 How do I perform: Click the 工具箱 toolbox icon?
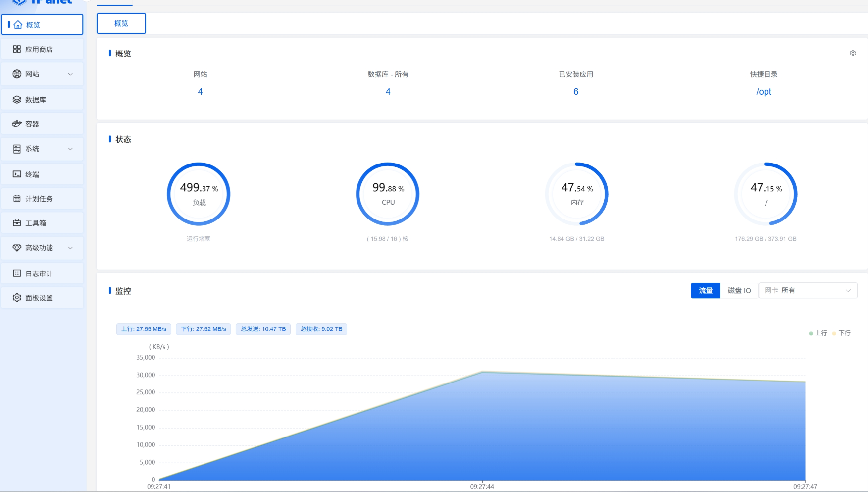[x=17, y=223]
